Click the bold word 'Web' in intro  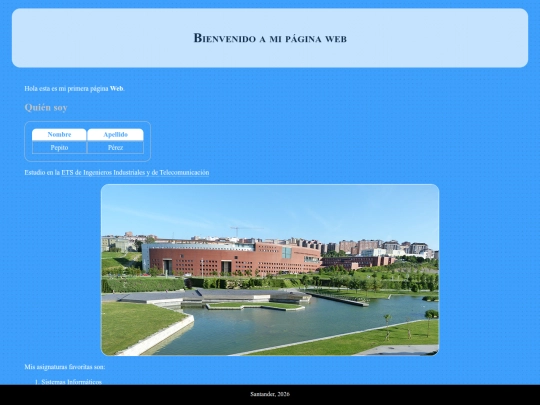[116, 89]
